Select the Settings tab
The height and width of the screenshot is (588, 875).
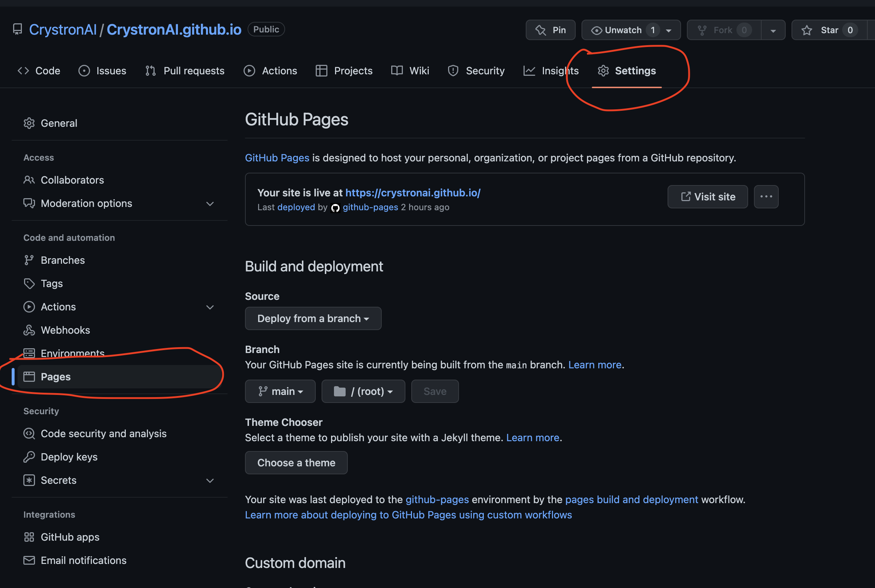627,71
